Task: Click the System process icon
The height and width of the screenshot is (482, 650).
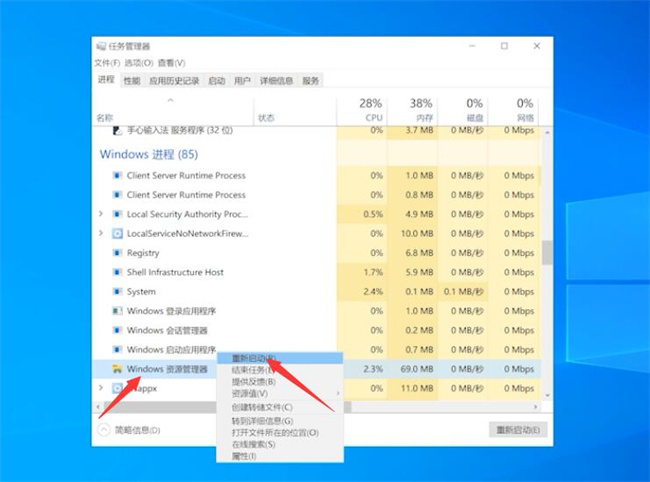Action: click(x=117, y=292)
